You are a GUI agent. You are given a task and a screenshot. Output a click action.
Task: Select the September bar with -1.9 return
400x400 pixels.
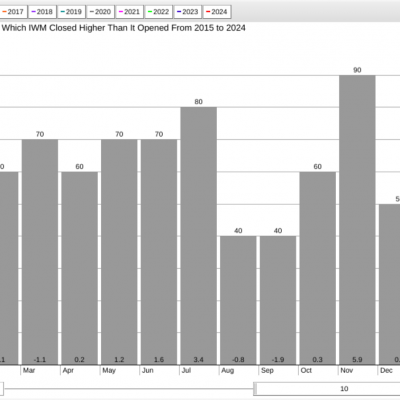click(278, 300)
